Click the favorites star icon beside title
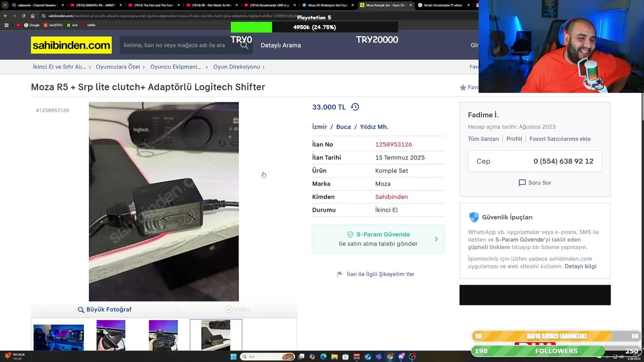The image size is (644, 362). pos(463,87)
